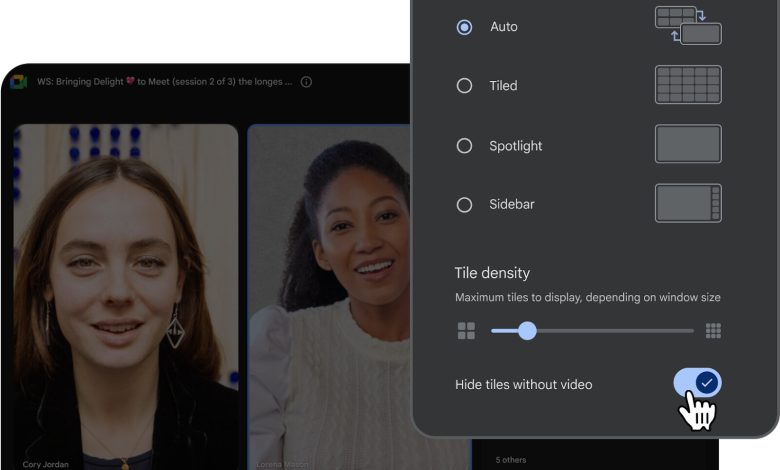
Task: Click the more tiles icon by the slider
Action: click(713, 331)
